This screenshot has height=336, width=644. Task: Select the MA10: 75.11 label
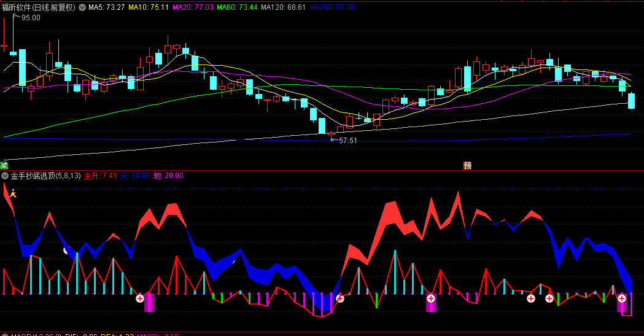click(x=149, y=7)
